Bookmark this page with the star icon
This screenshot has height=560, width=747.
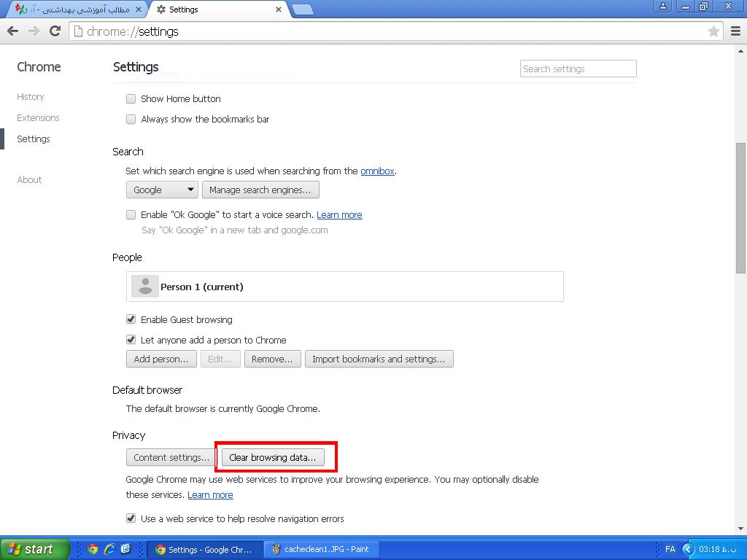[713, 31]
